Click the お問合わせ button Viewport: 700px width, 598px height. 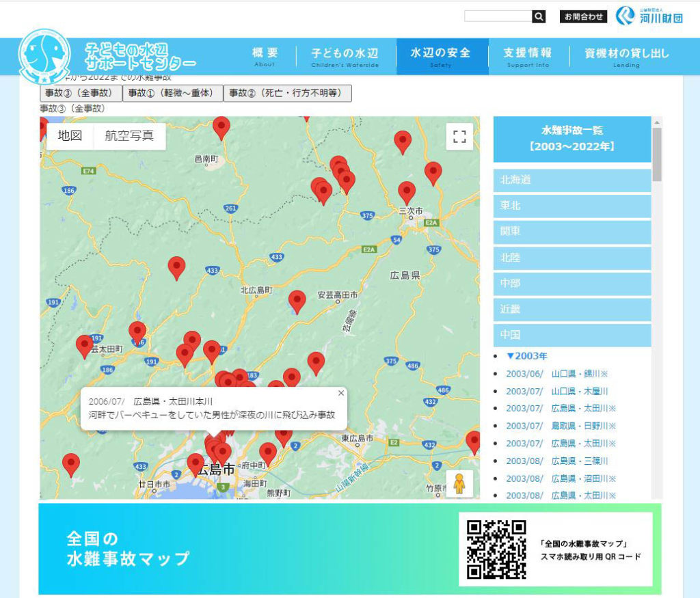click(x=583, y=16)
